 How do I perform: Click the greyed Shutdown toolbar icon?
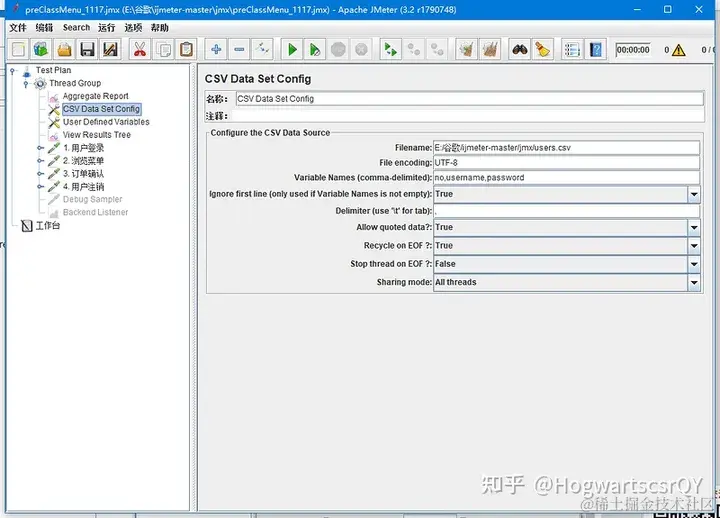coord(361,50)
